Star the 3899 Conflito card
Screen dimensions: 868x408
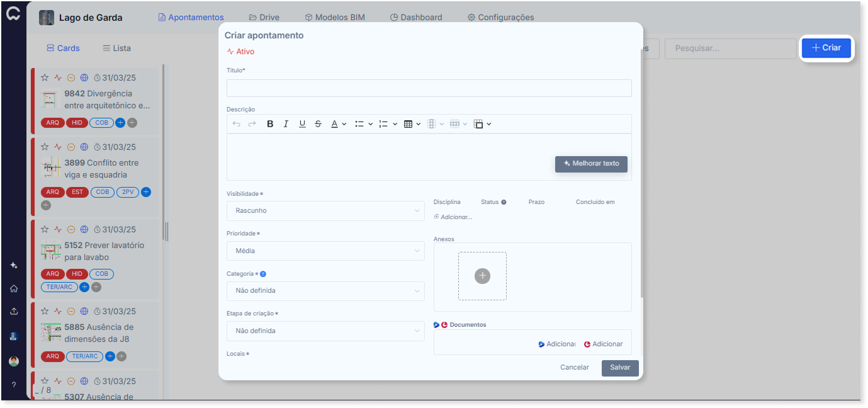point(45,147)
